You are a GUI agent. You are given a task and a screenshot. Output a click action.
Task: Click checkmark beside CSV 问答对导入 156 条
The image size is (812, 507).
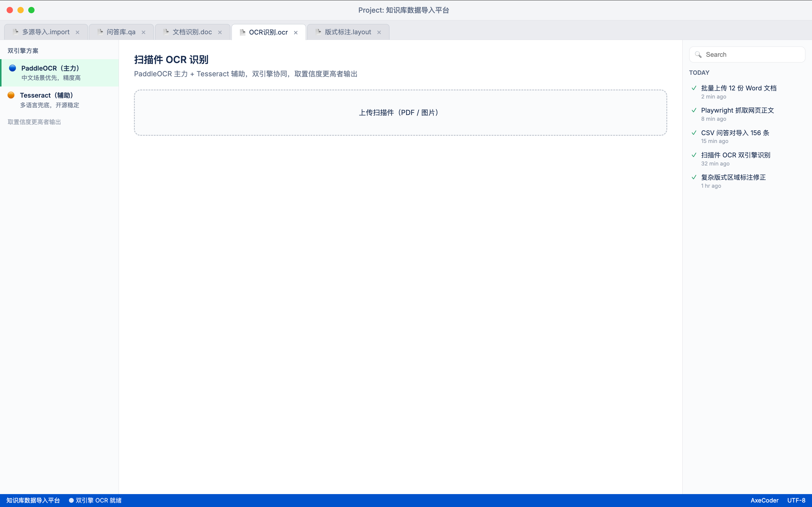[694, 133]
